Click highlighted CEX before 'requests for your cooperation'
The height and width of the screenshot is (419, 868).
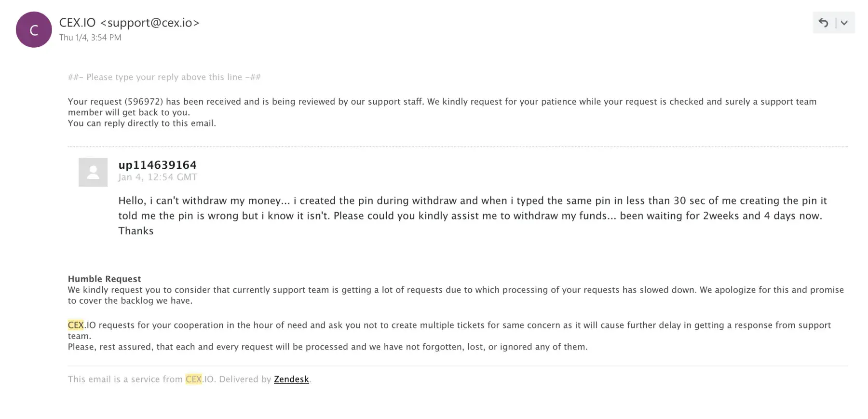76,325
